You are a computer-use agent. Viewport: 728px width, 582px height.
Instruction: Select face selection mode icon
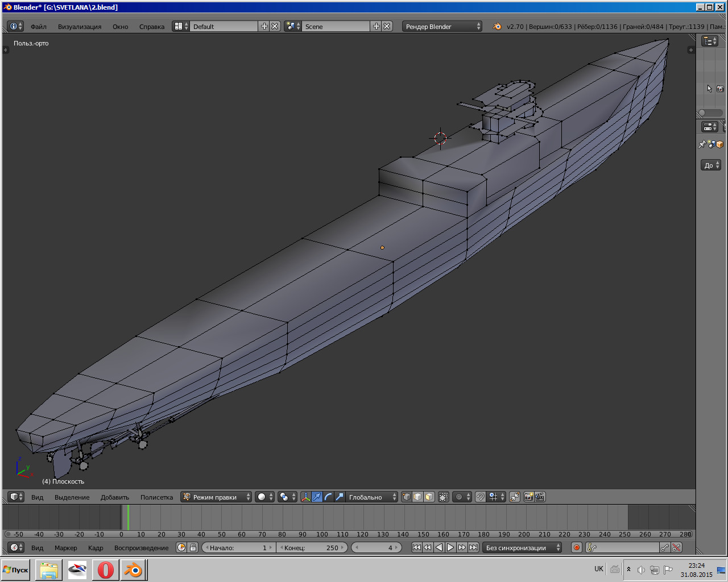point(429,497)
